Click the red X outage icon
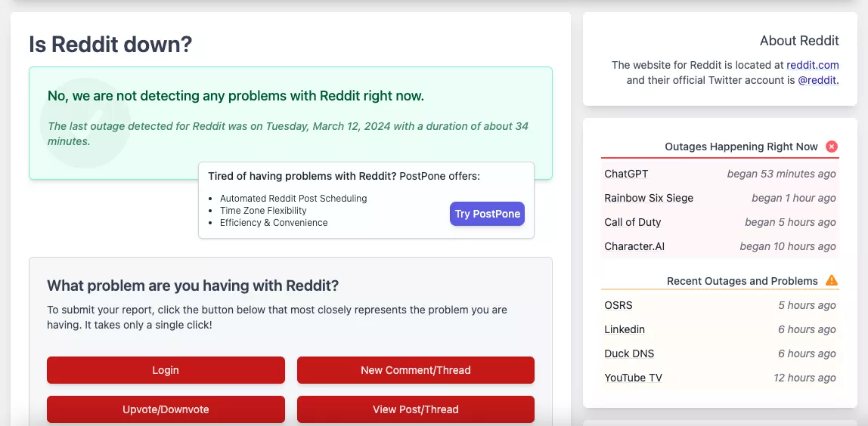The height and width of the screenshot is (426, 868). (x=832, y=147)
